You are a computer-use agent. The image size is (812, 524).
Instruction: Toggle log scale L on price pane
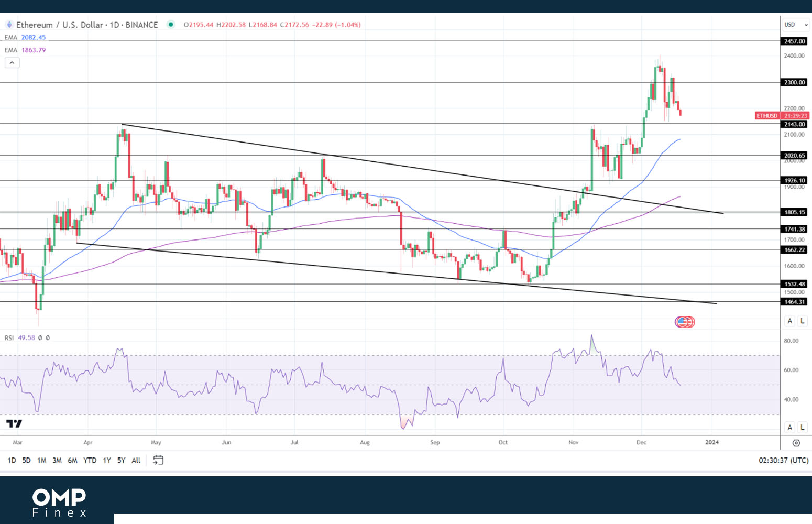[x=802, y=321]
